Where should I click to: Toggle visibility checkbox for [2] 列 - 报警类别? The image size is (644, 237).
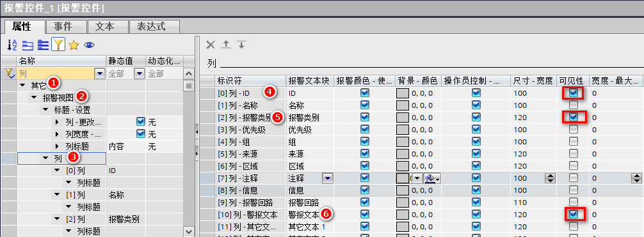574,118
